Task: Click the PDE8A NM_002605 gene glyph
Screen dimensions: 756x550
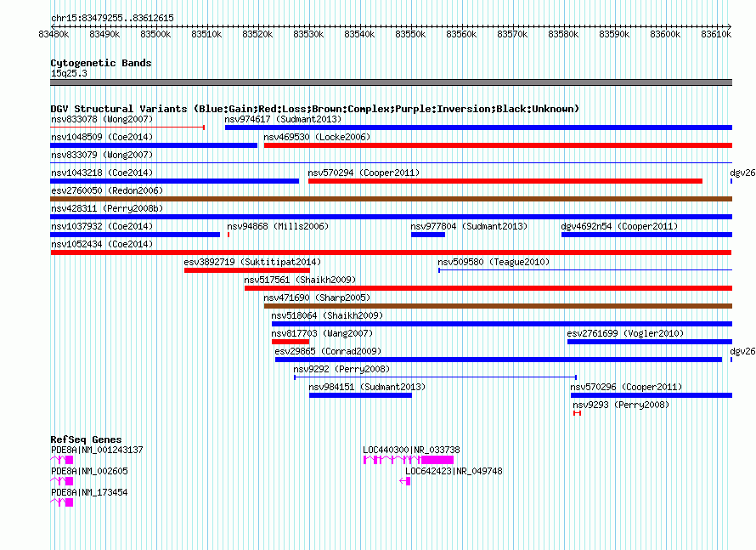Action: tap(62, 481)
